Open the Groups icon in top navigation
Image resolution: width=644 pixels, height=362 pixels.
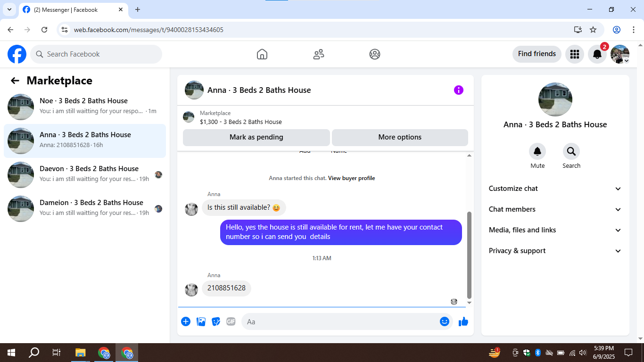[375, 54]
